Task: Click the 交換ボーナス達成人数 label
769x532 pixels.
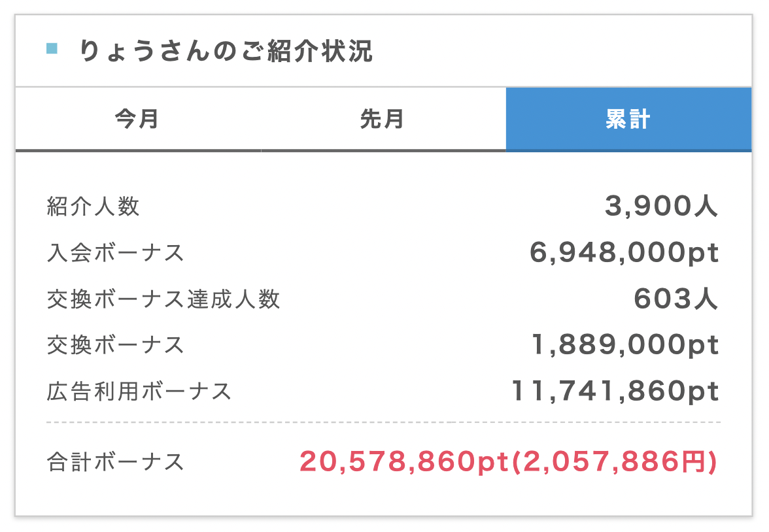Action: (x=163, y=299)
